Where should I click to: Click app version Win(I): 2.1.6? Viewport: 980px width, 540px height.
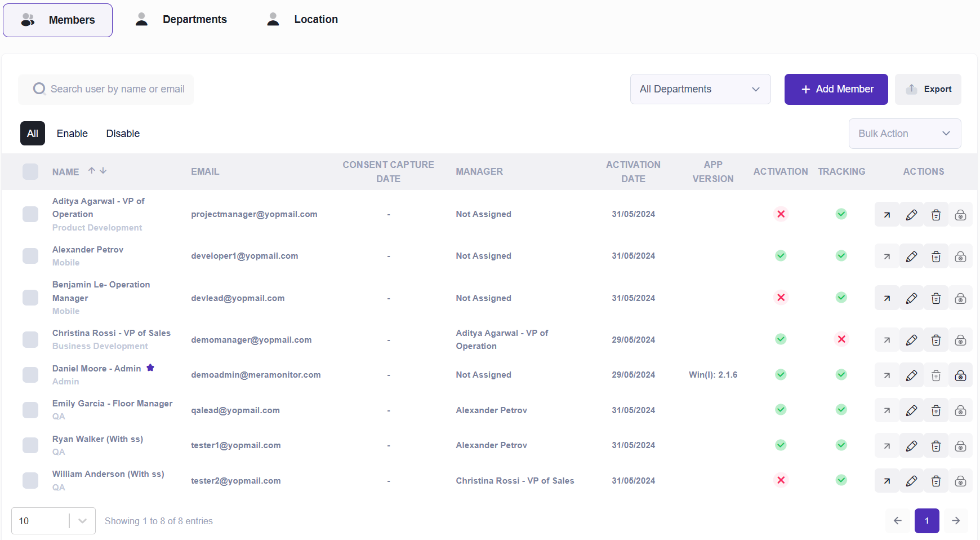pos(713,375)
